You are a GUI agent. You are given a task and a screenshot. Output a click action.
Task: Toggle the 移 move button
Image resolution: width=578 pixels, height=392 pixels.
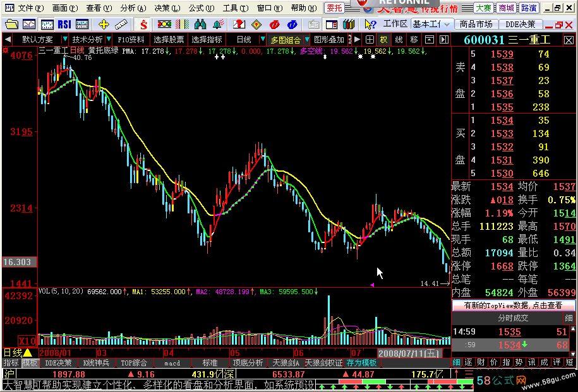(x=414, y=39)
